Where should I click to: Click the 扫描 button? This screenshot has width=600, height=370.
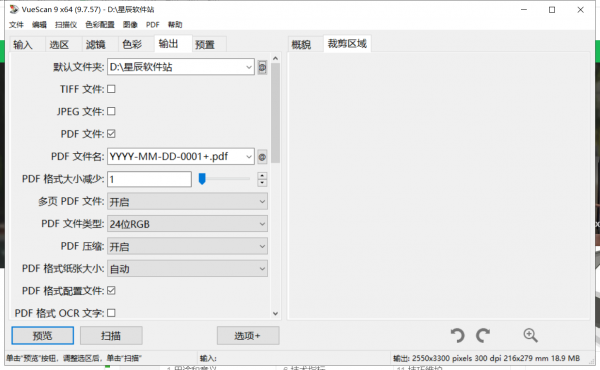point(111,336)
